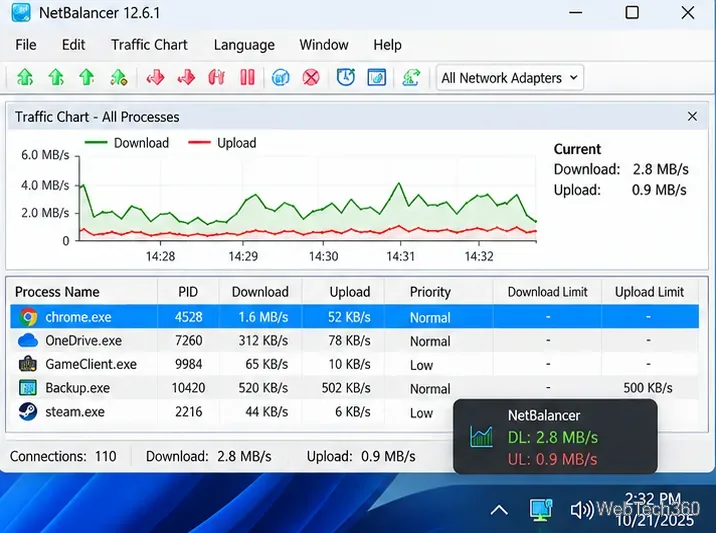Click Download: 2.8 MB/s in the status bar

click(209, 456)
